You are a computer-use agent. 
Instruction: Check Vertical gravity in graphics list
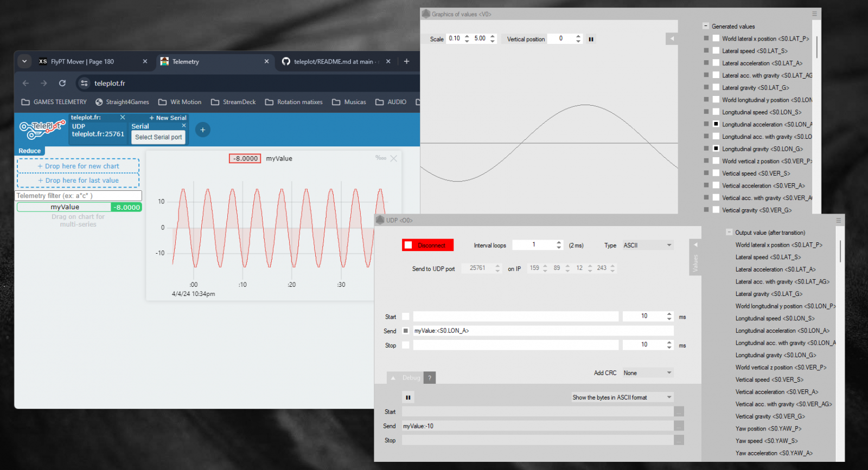716,210
